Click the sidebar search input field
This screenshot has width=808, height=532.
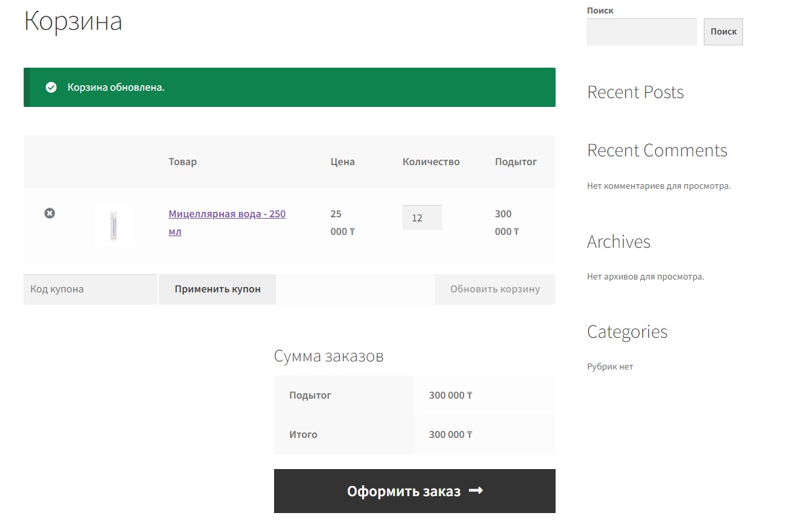642,32
